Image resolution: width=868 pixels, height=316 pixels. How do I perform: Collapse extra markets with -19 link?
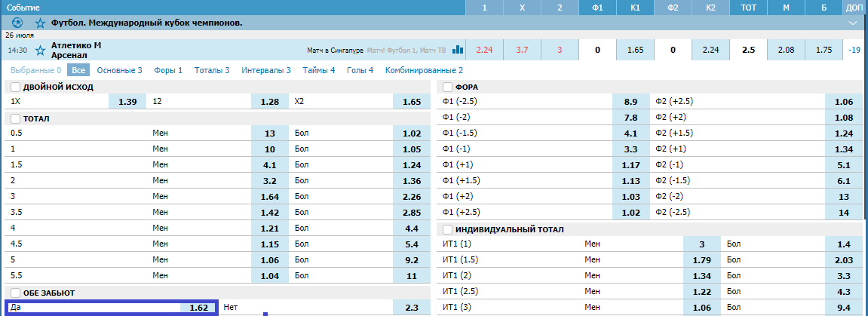click(854, 50)
